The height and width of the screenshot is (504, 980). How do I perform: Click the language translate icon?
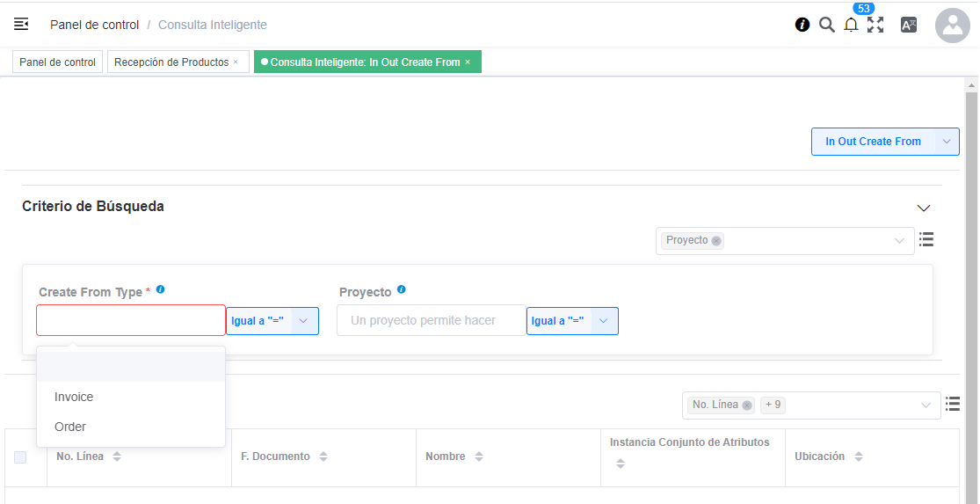[x=909, y=25]
